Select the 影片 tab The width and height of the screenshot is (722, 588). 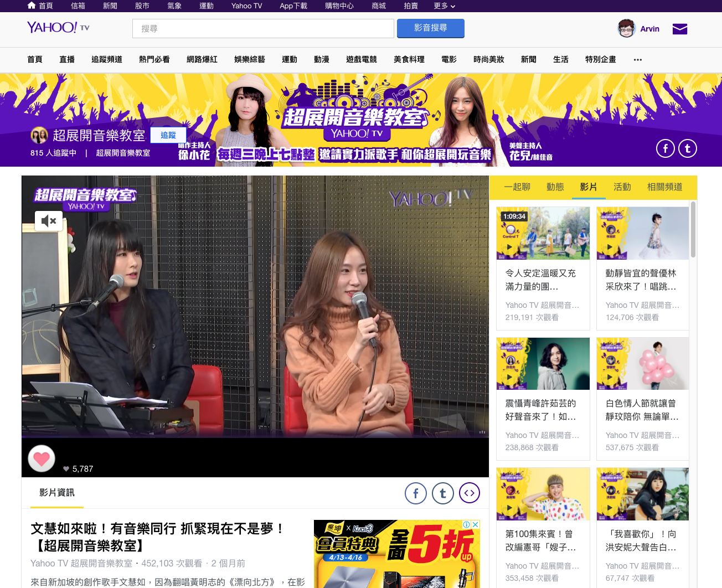[x=589, y=187]
